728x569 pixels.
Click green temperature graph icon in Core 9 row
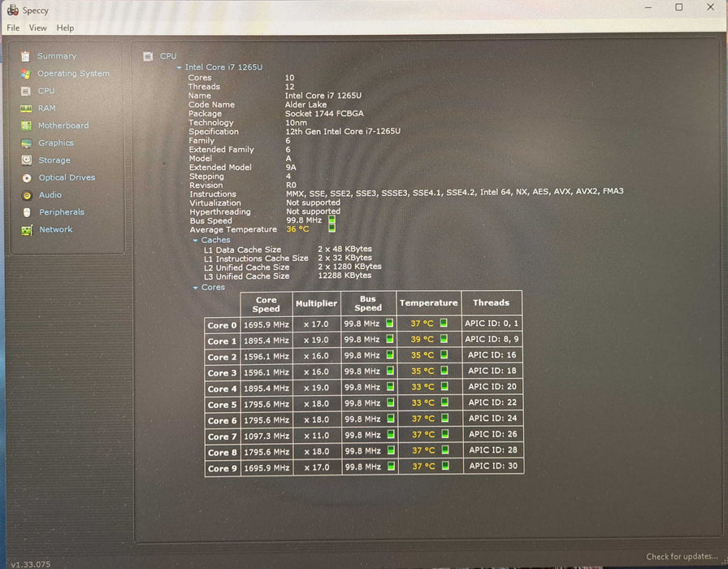click(444, 465)
